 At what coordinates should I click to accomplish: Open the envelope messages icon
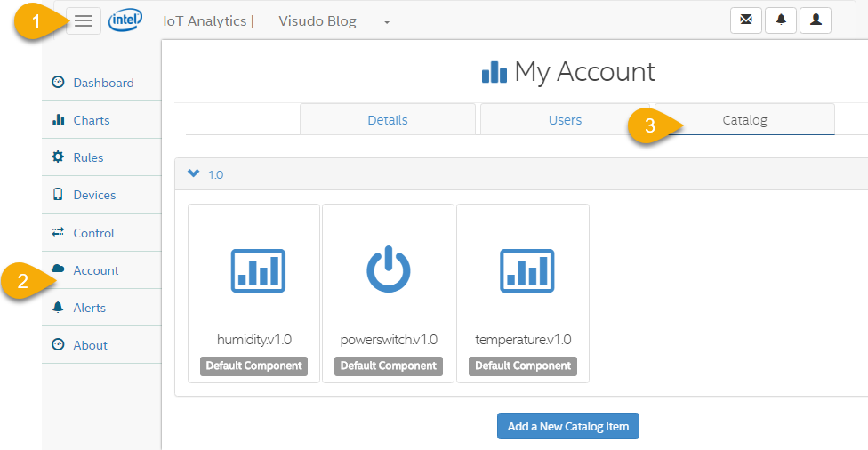pyautogui.click(x=745, y=20)
